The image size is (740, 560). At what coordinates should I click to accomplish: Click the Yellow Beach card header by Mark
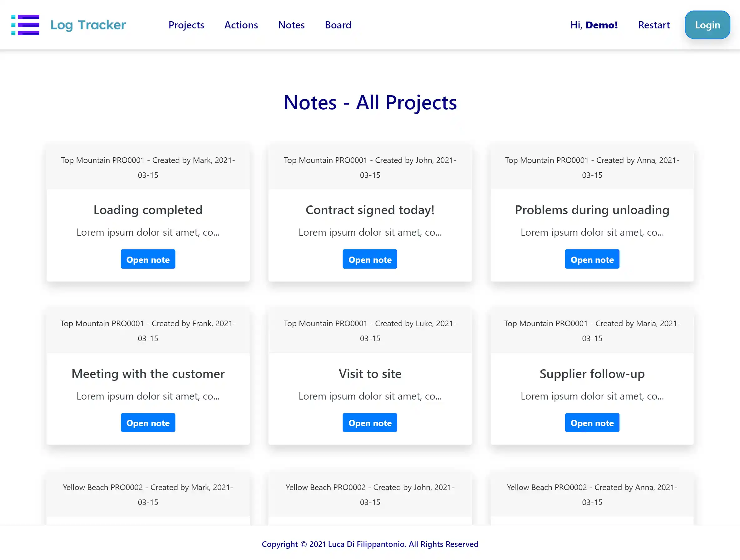148,494
